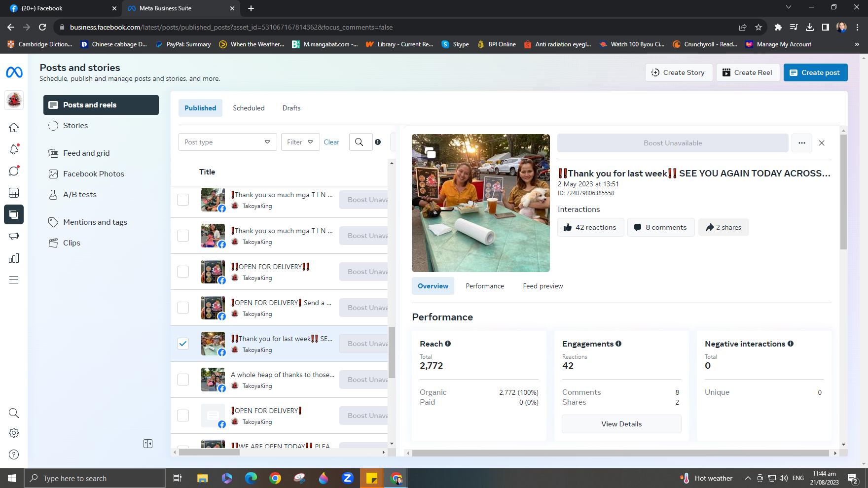Open the TakoyaKing page avatar in sidebar
Screen dimensions: 868x488
point(14,100)
